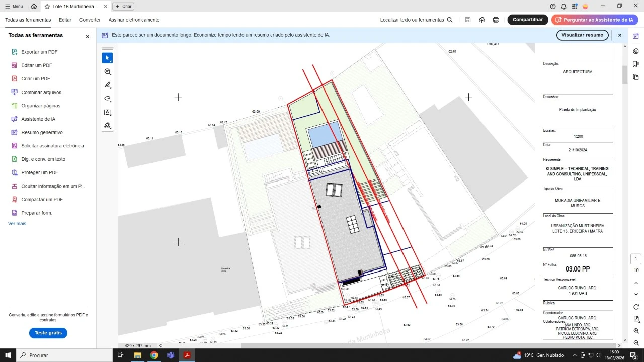Choose the pen drawing tool
Image resolution: width=644 pixels, height=362 pixels.
click(107, 85)
